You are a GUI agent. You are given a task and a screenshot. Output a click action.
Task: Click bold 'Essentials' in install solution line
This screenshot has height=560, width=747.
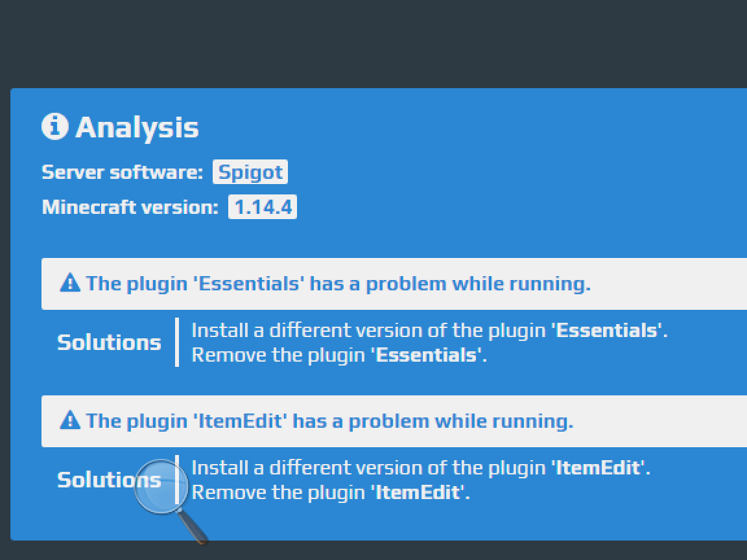[x=607, y=330]
